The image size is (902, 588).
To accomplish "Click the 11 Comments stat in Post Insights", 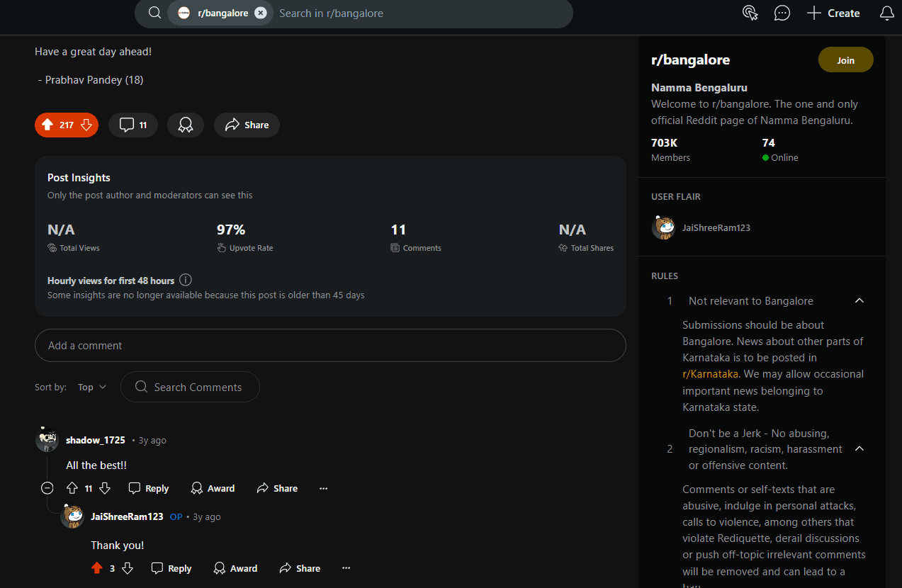I will pos(416,237).
